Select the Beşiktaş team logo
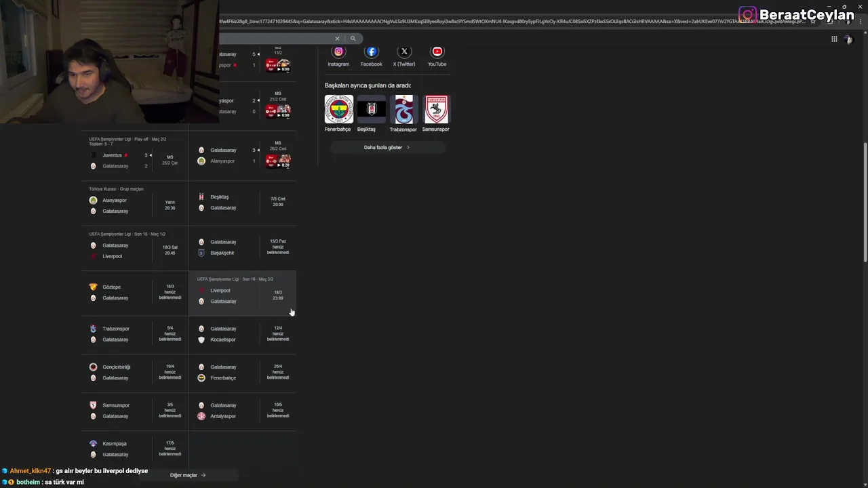Screen dimensions: 868x488 (371, 109)
